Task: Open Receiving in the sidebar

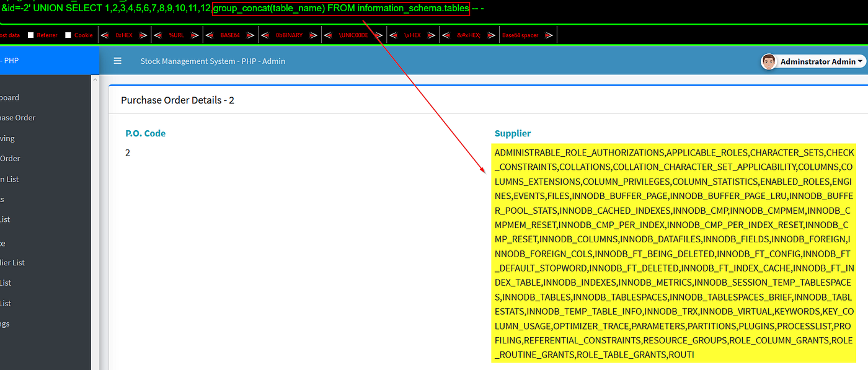Action: [7, 138]
